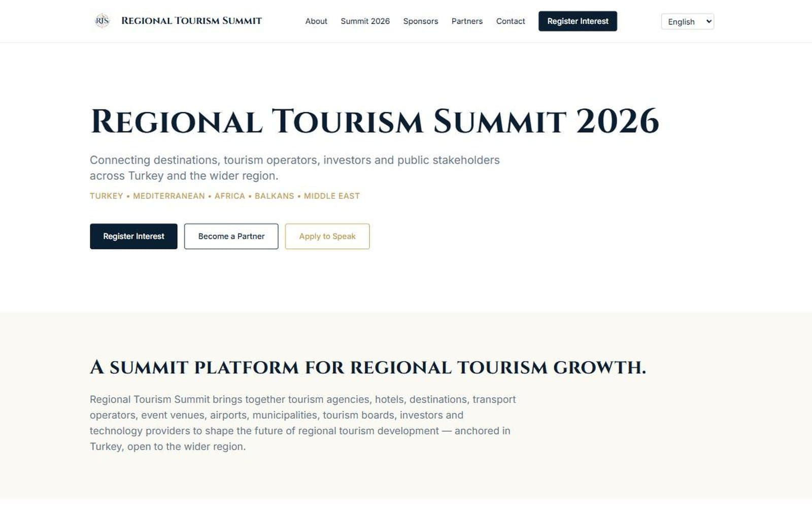Open the Sponsors navigation link
The image size is (812, 508).
click(420, 21)
